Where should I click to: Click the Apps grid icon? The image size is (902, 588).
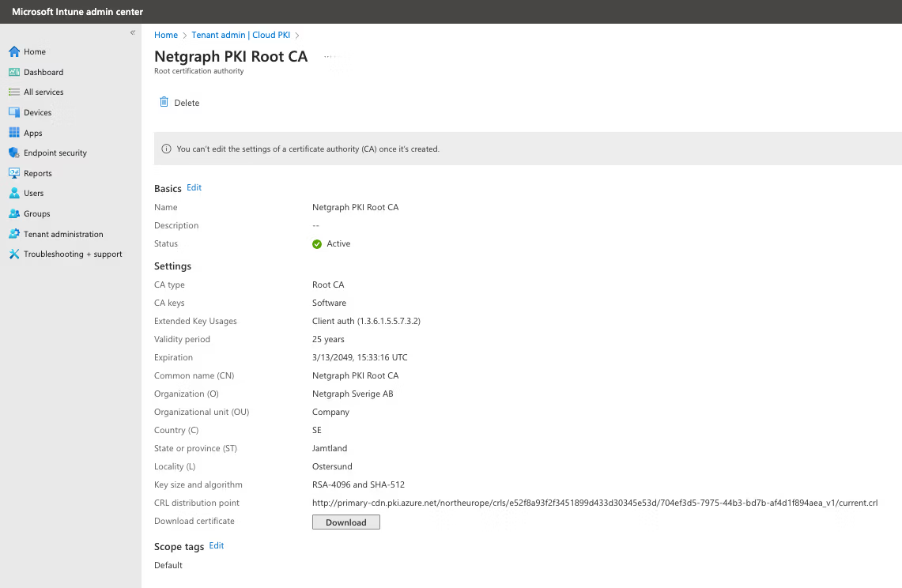tap(14, 132)
